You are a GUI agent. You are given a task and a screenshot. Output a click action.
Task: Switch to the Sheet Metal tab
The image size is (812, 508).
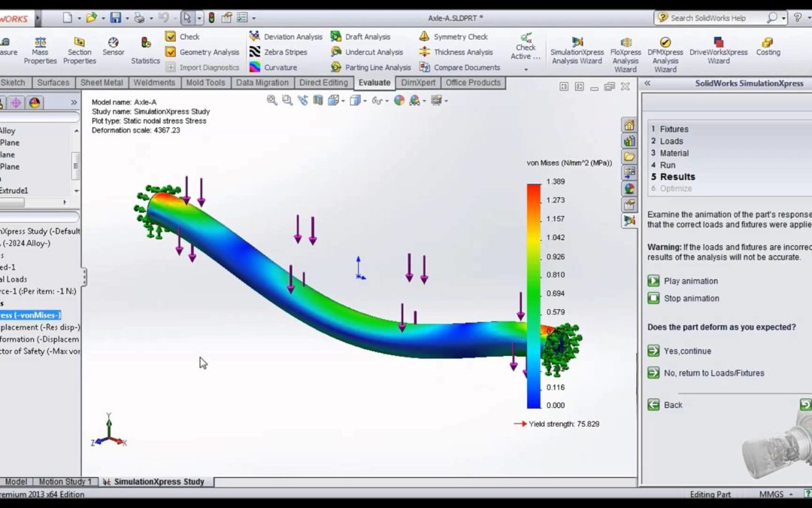101,83
